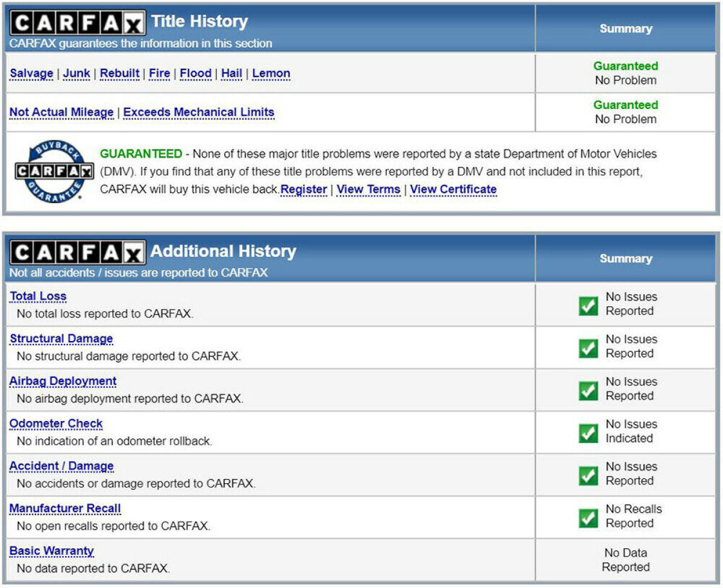Viewport: 723px width, 588px height.
Task: Open the Total Loss details link
Action: pyautogui.click(x=38, y=296)
